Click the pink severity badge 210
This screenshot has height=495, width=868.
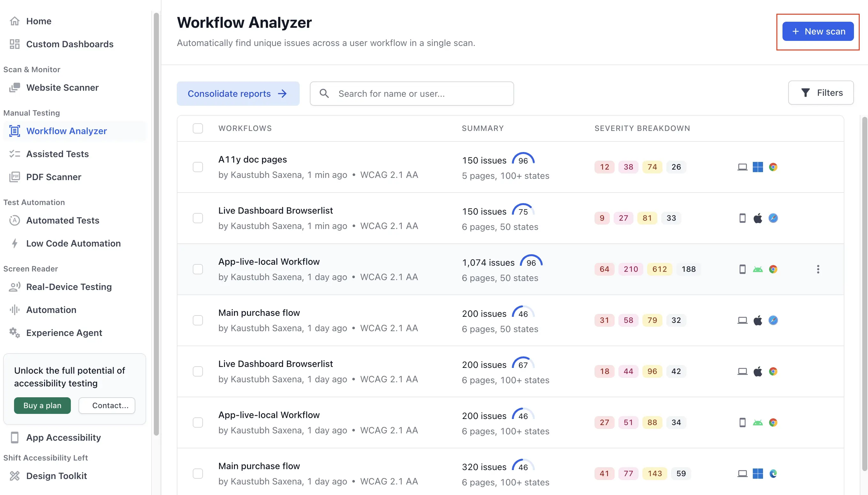[x=631, y=269]
